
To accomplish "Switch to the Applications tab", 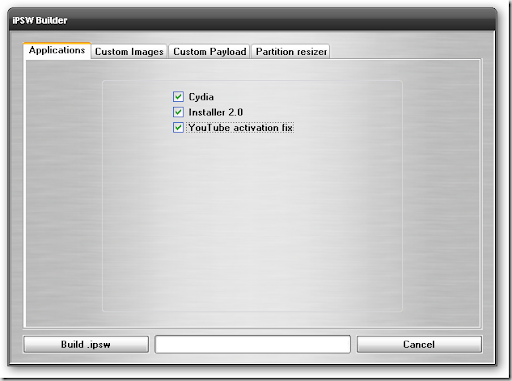I will [57, 51].
